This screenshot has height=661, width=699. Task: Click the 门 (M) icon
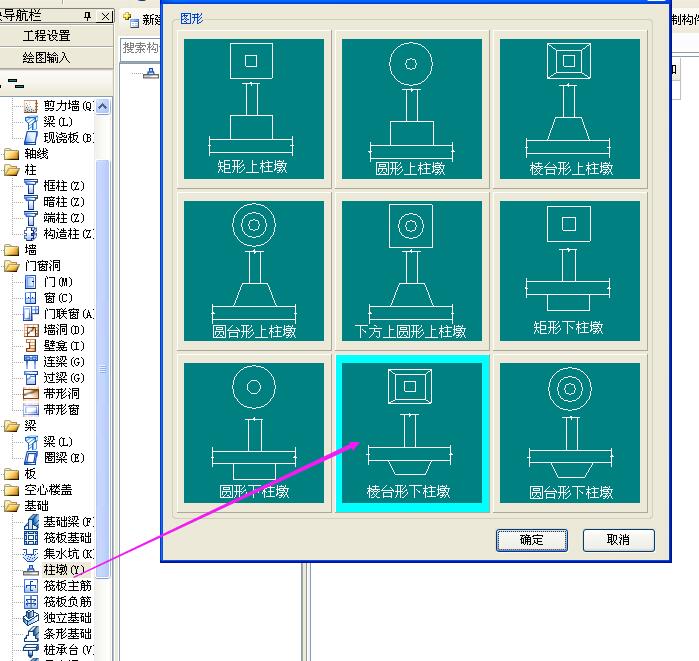pos(30,282)
